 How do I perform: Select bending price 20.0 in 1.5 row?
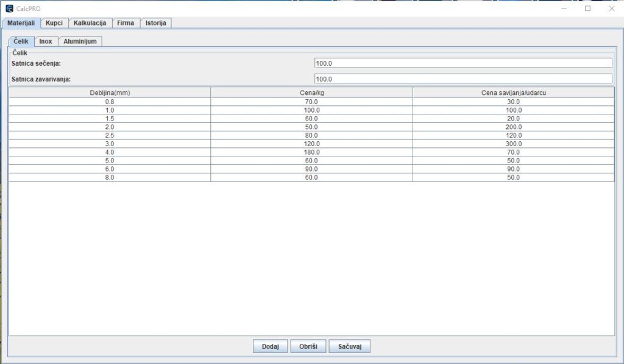pos(514,119)
